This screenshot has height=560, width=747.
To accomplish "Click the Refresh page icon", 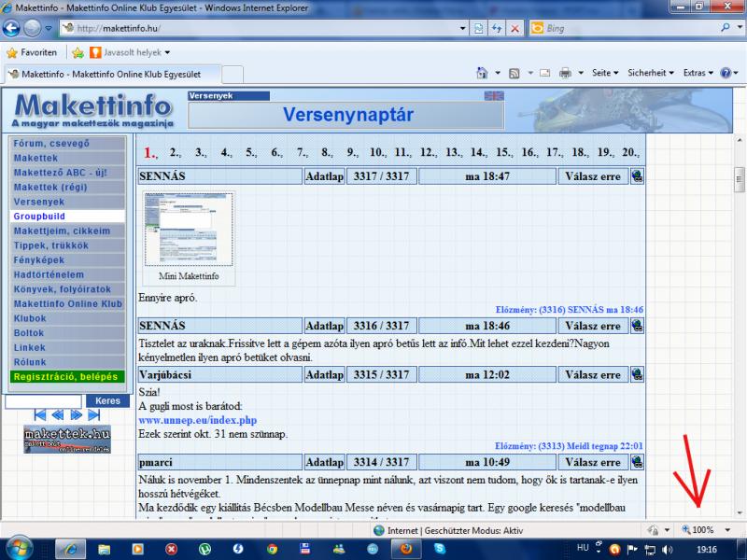I will pos(498,29).
